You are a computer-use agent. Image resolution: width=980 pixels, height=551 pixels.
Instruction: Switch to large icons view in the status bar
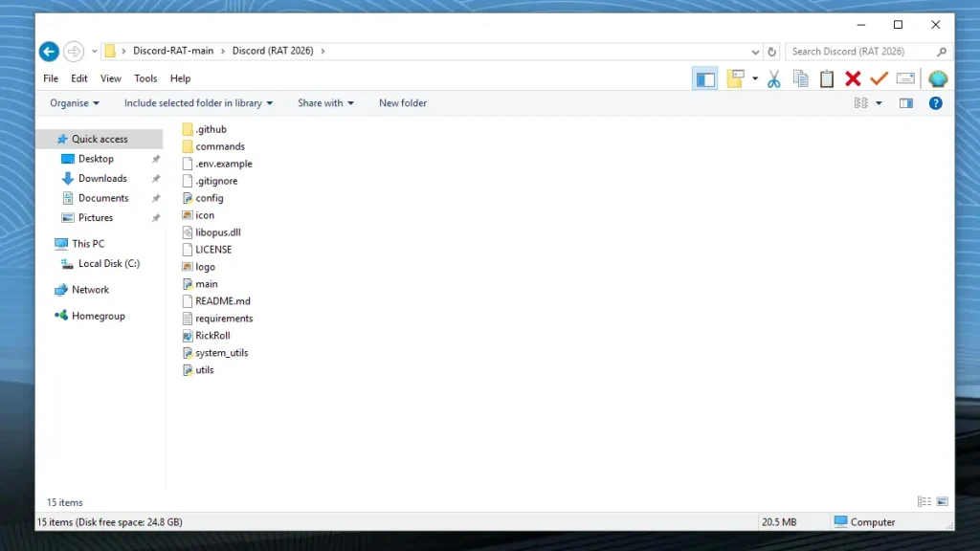(942, 501)
